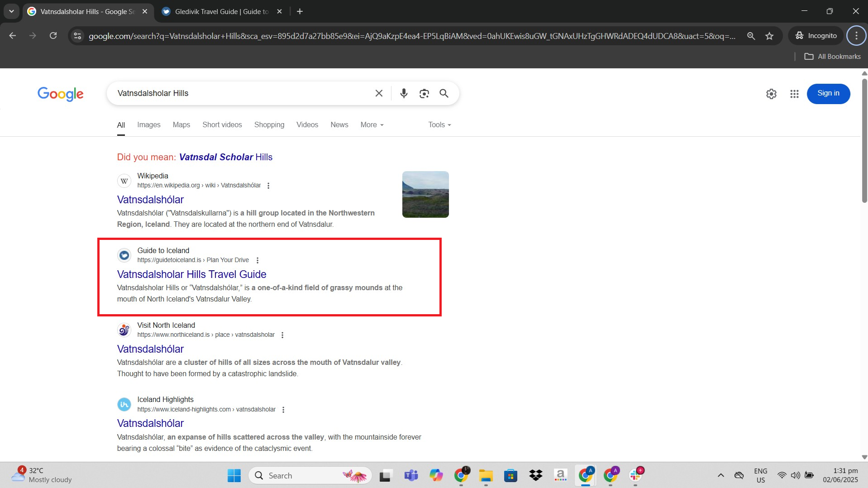Screen dimensions: 868x488
Task: Click the browser address bar URL
Action: [412, 36]
